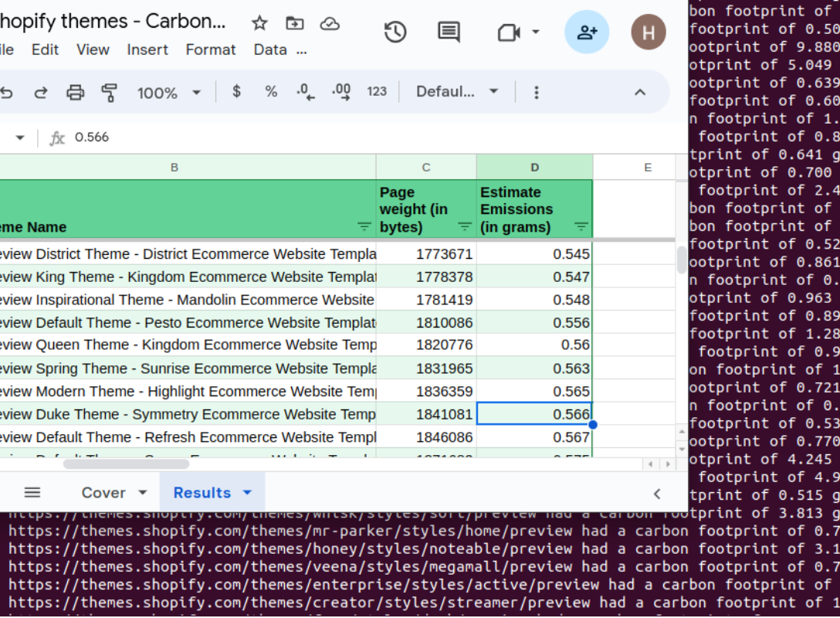
Task: Click the vertical scrollbar thumb
Action: pyautogui.click(x=681, y=260)
